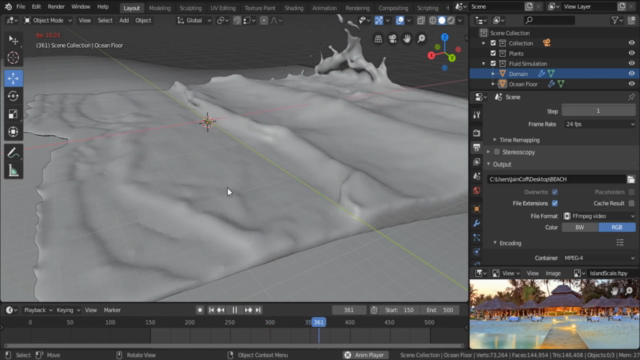Open the Scene properties tab
Image resolution: width=640 pixels, height=360 pixels.
476,176
